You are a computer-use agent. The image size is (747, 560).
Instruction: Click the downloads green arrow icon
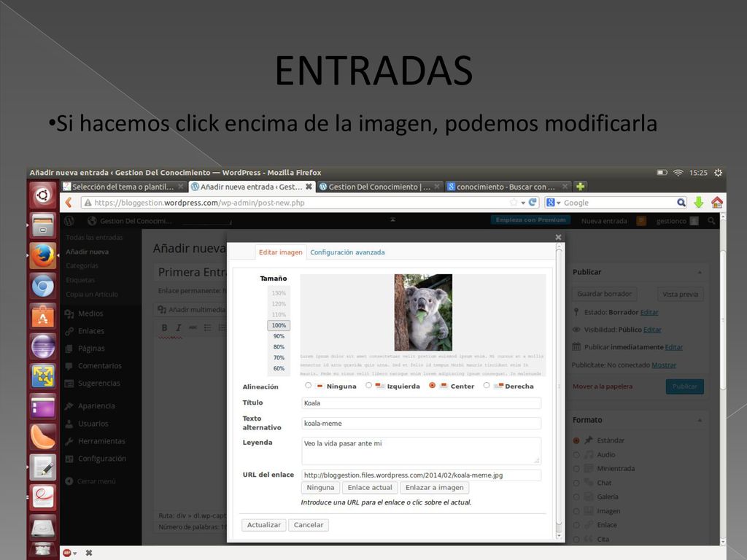coord(698,203)
